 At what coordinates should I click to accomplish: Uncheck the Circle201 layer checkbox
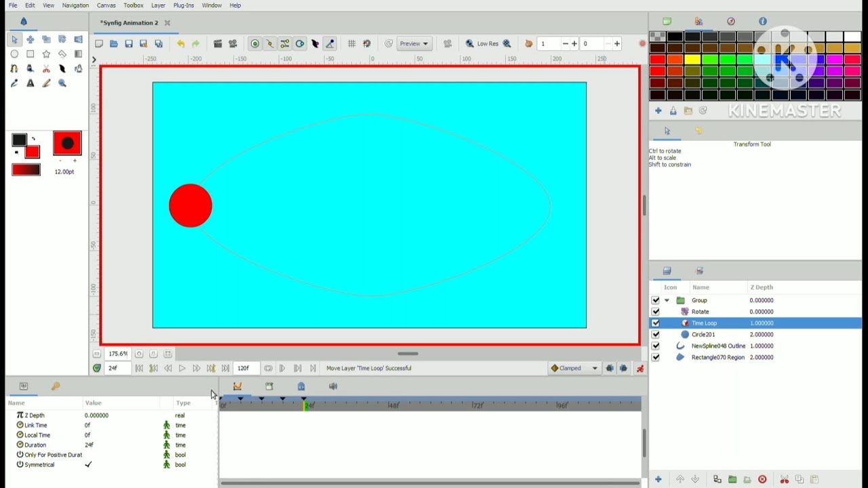pyautogui.click(x=656, y=335)
